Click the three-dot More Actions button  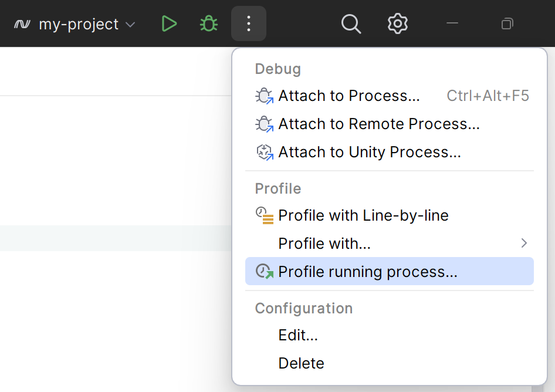click(249, 24)
